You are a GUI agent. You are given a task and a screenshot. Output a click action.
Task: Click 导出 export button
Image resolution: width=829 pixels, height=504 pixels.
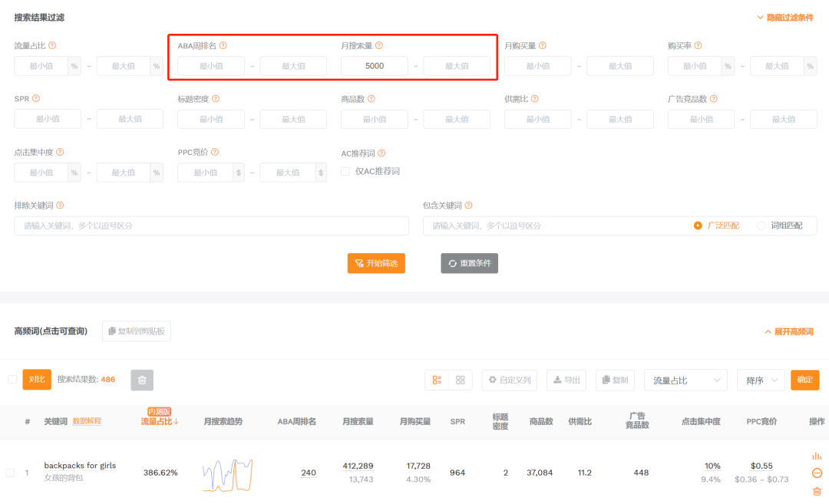click(566, 380)
